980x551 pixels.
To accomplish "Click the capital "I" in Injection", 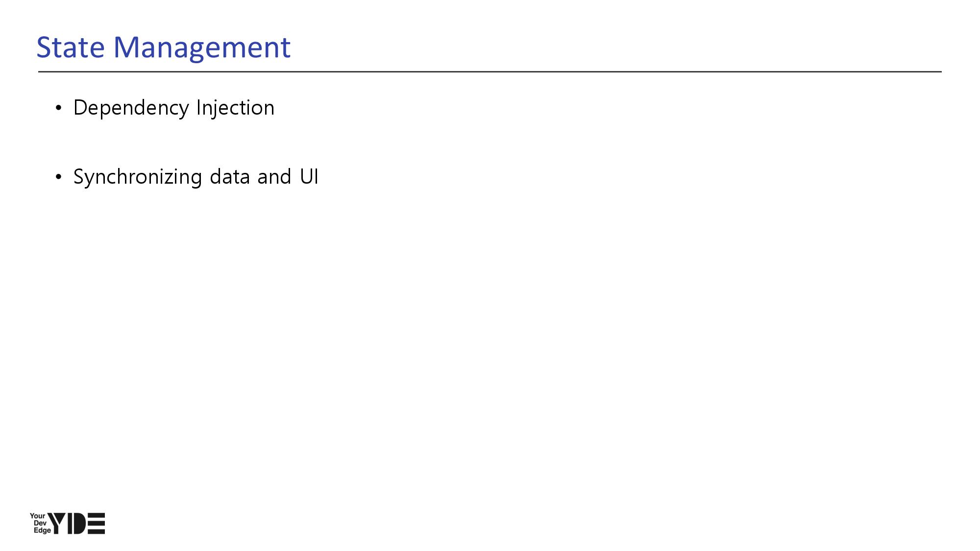I will point(198,108).
